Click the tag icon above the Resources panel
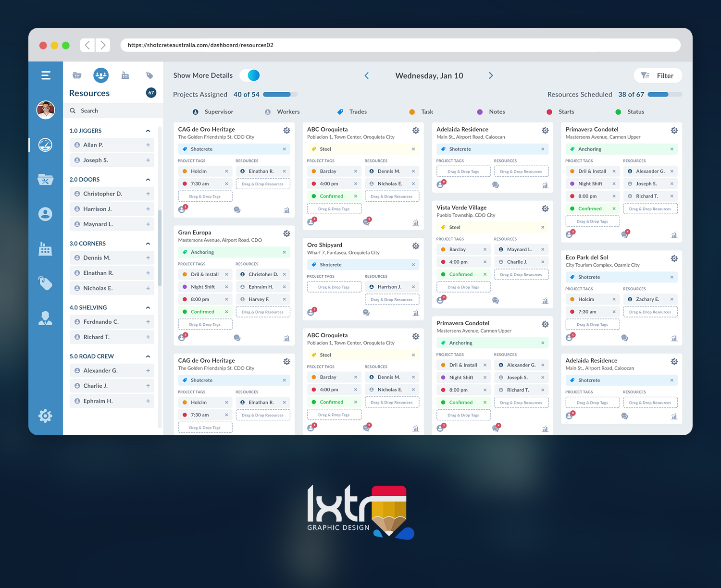Viewport: 721px width, 588px height. tap(149, 75)
